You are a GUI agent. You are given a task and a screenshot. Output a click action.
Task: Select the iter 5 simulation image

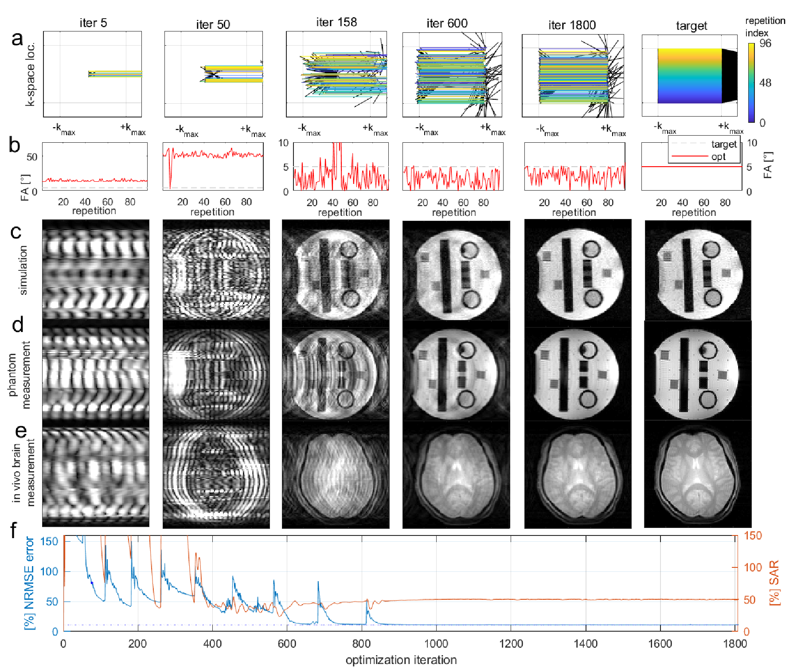click(x=95, y=270)
